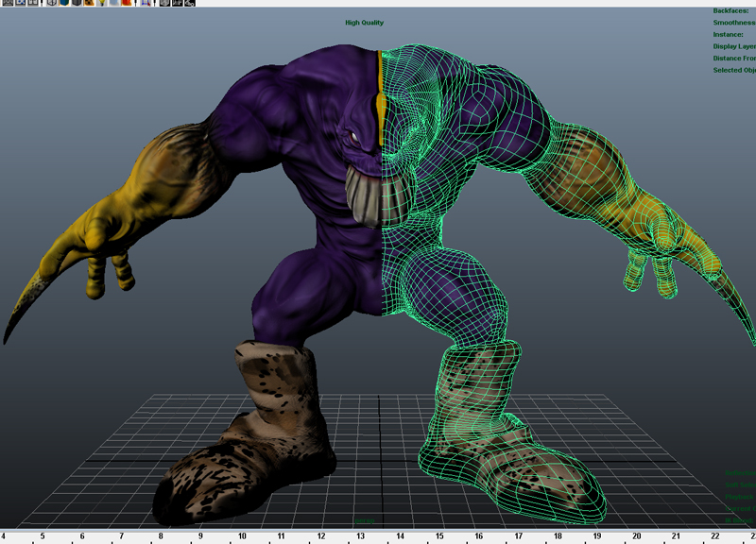Jump to frame 10 on the timeline

click(242, 536)
